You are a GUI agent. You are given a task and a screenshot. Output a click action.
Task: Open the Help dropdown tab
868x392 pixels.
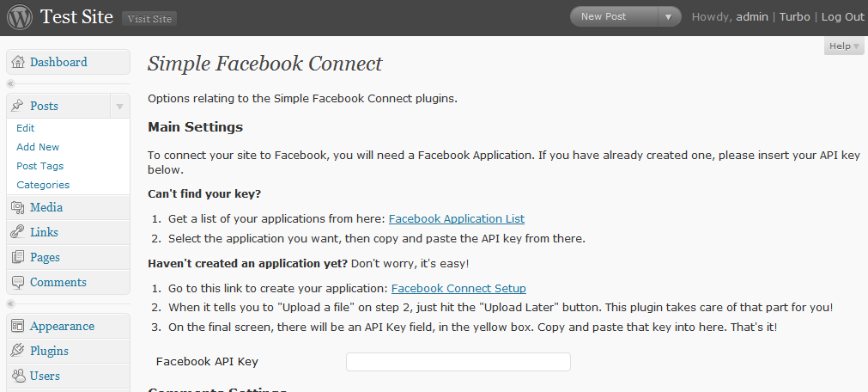tap(844, 46)
